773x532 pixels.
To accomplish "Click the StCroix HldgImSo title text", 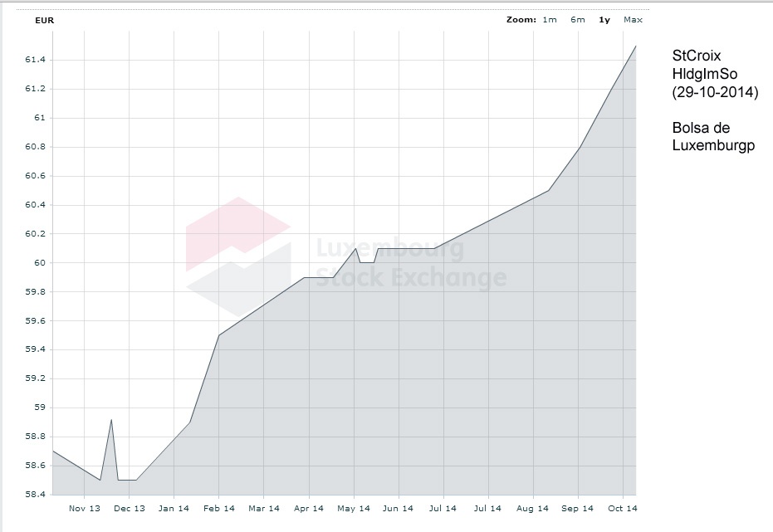I will click(704, 65).
